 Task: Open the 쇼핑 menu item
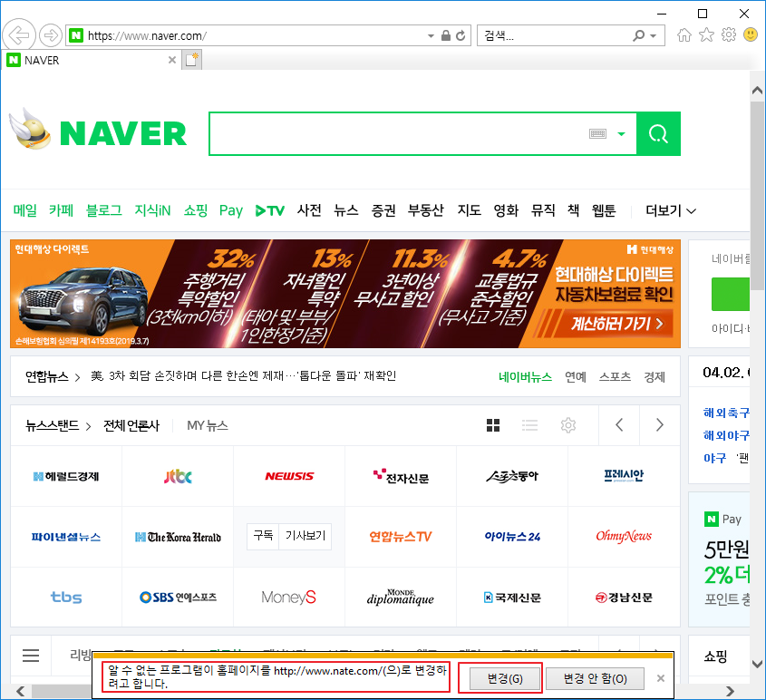point(196,210)
